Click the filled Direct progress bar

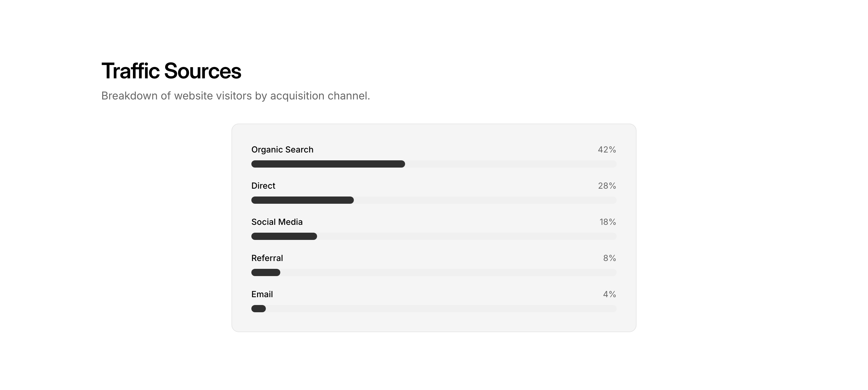click(302, 200)
